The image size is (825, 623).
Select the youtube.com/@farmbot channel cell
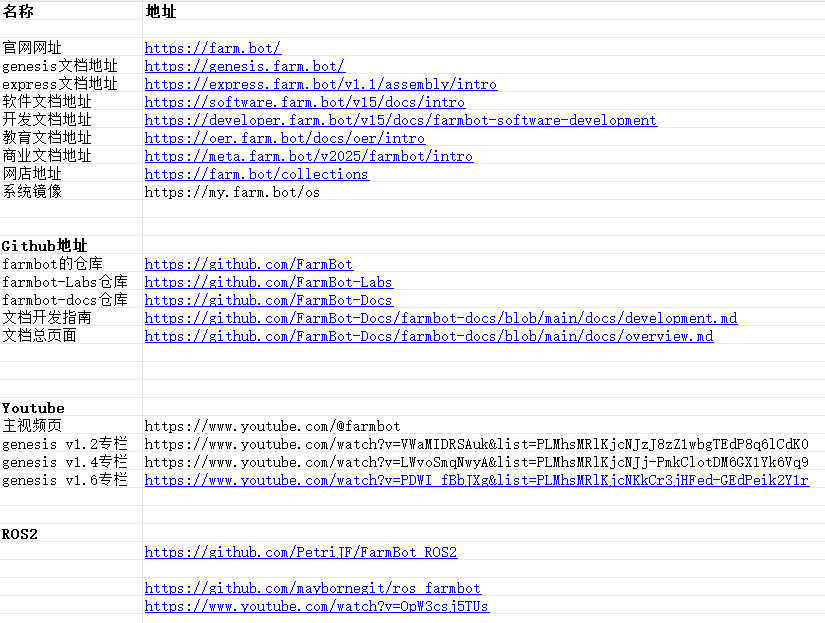tap(272, 426)
